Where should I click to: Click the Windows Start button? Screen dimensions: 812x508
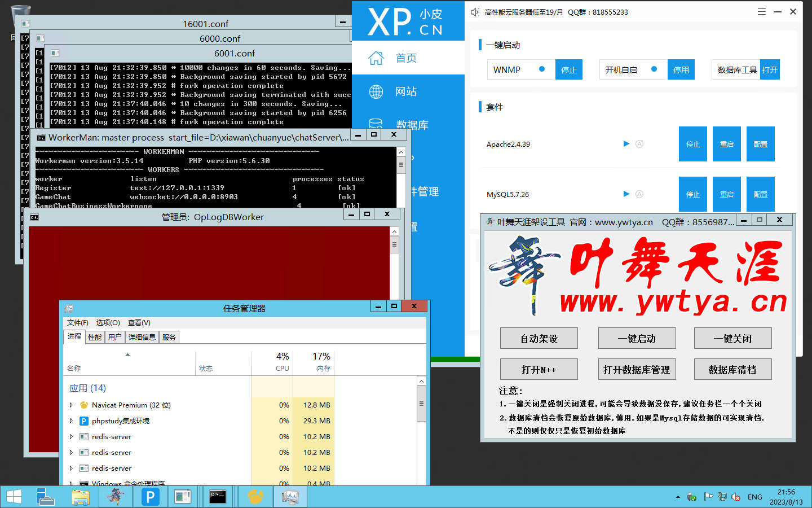coord(14,497)
